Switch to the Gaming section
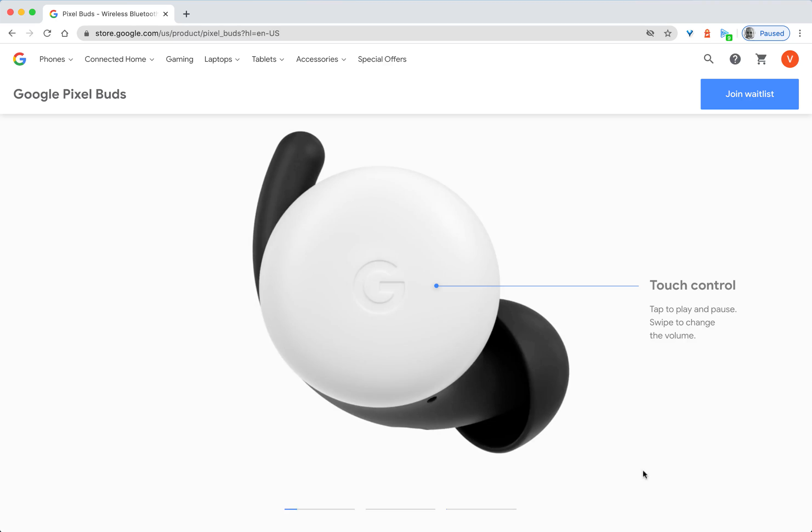812x532 pixels. [x=180, y=59]
